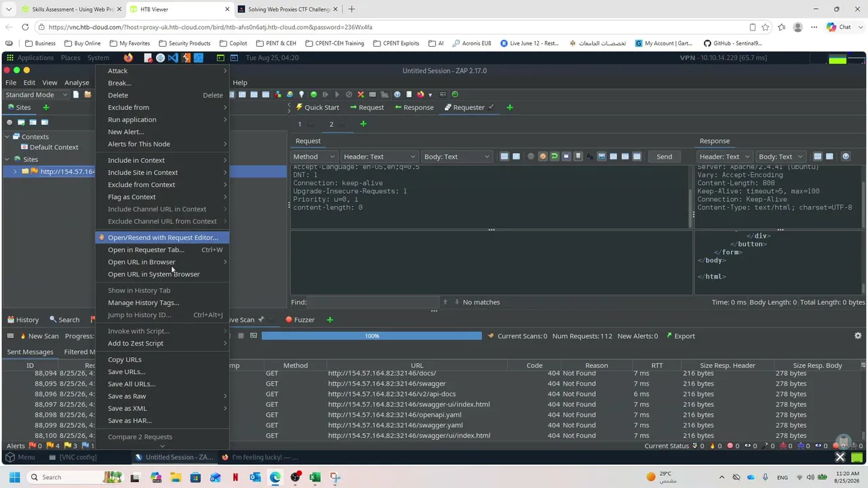Open the Response Body: Text dropdown
The width and height of the screenshot is (868, 488).
[x=781, y=157]
